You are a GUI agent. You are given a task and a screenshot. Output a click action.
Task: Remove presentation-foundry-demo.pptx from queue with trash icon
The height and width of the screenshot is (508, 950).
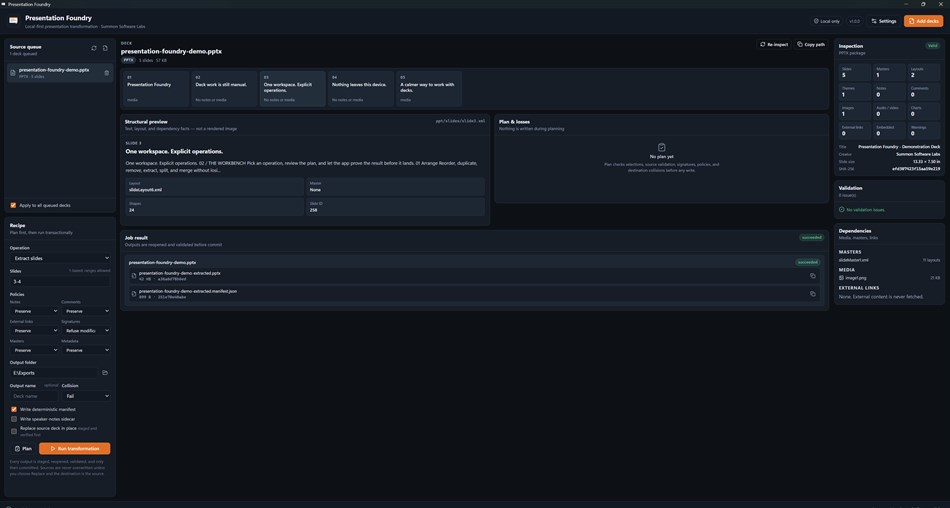pyautogui.click(x=107, y=73)
